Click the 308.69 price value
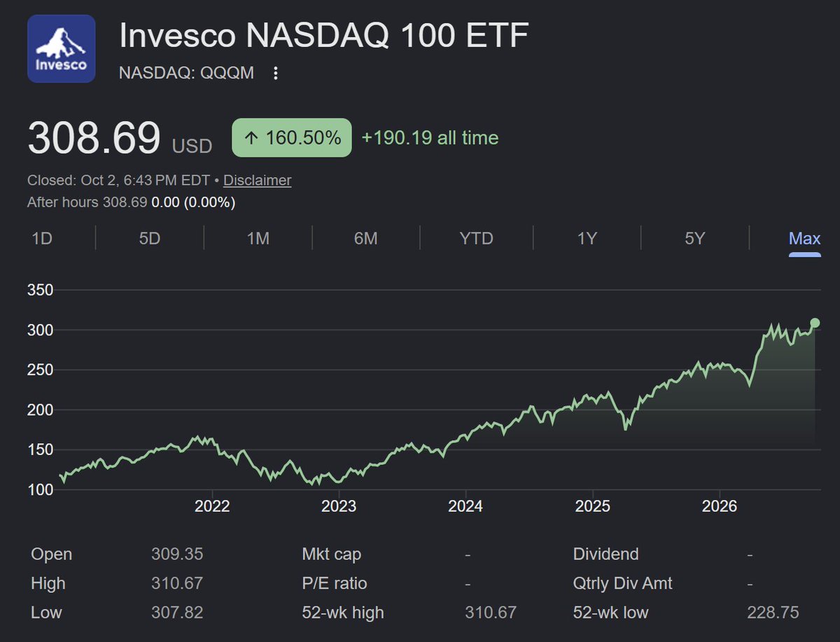 [94, 138]
